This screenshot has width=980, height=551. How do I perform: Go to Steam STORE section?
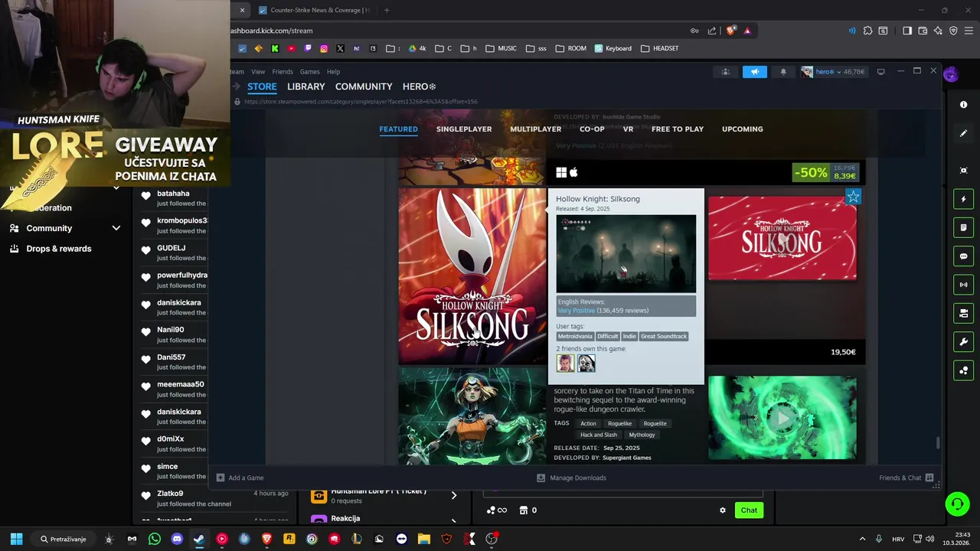coord(262,86)
